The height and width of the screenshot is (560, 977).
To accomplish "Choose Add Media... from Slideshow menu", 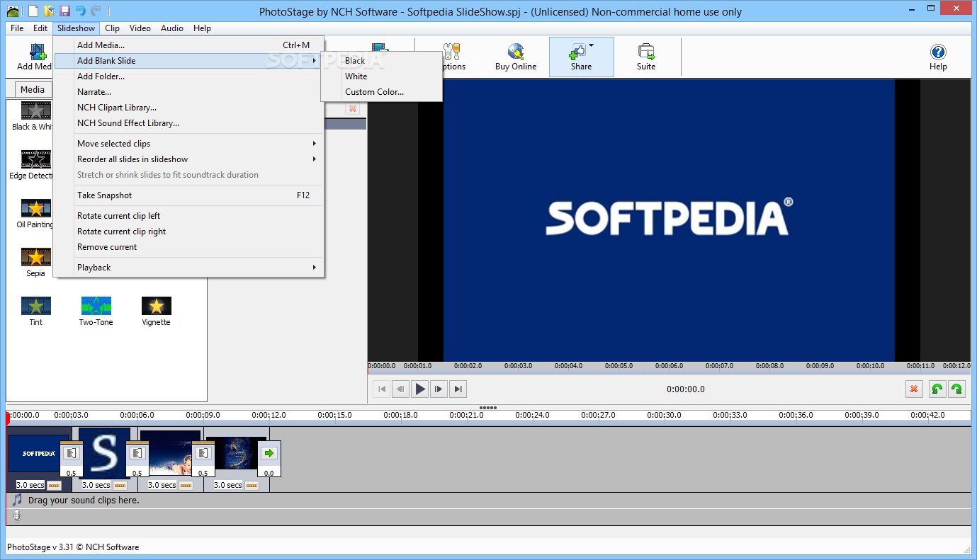I will coord(188,45).
